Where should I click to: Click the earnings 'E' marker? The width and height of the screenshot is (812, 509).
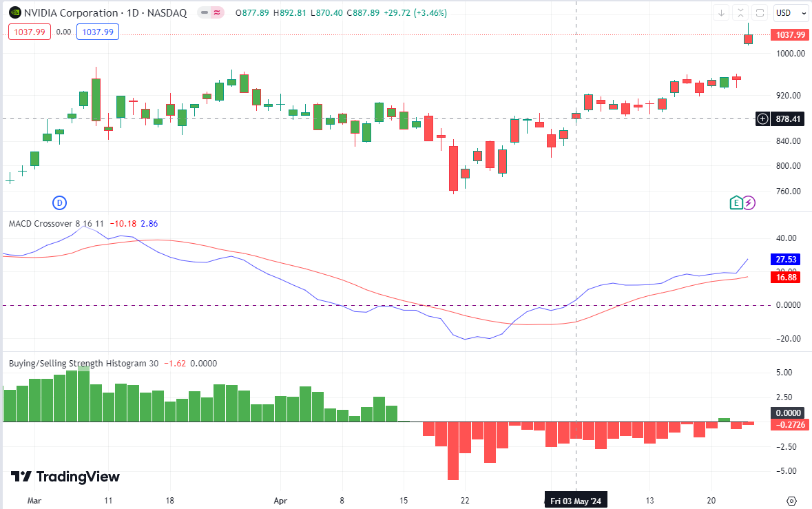coord(736,202)
